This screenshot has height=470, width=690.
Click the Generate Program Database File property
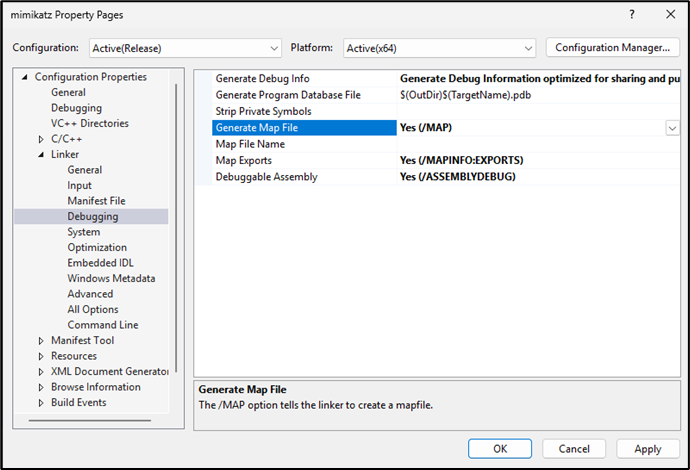click(288, 95)
